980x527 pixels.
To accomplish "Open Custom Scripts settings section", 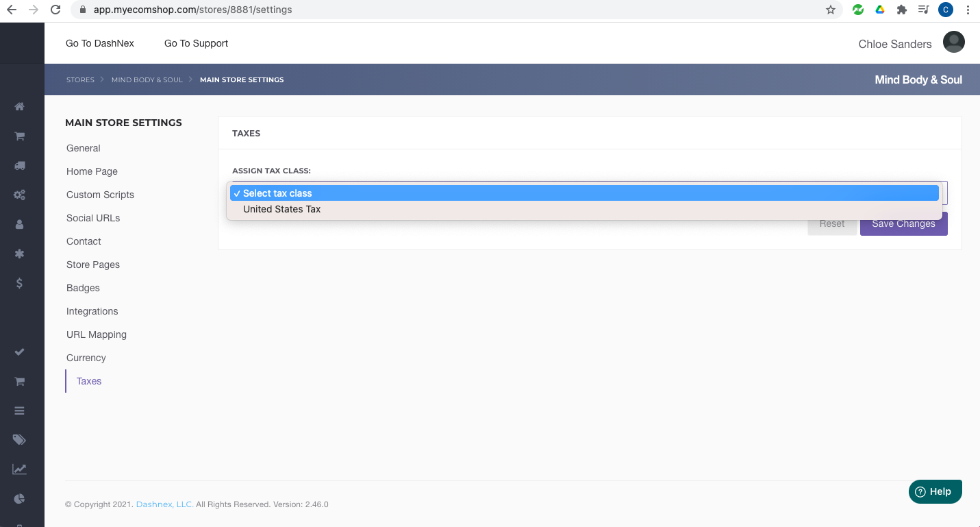I will pyautogui.click(x=100, y=195).
